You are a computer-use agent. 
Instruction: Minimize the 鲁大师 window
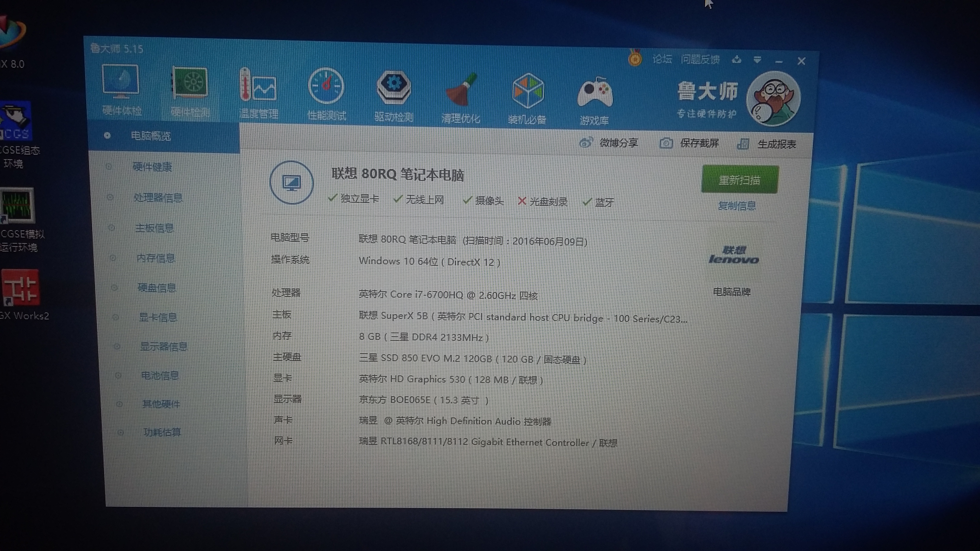(x=779, y=61)
